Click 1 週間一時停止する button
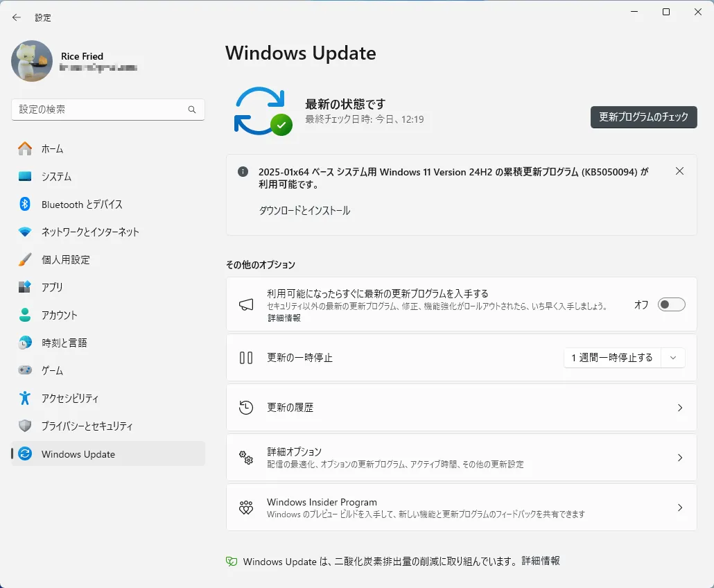Viewport: 714px width, 588px height. click(612, 358)
